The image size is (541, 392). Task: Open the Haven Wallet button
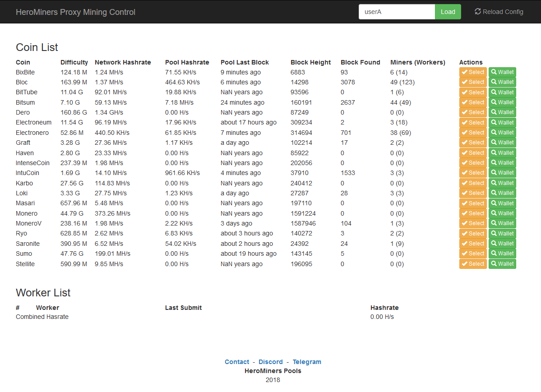502,153
